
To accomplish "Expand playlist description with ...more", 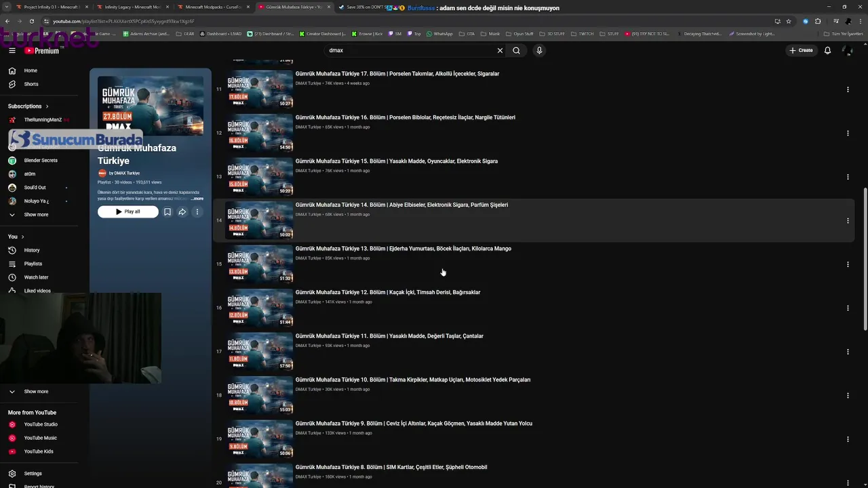I will (x=197, y=199).
